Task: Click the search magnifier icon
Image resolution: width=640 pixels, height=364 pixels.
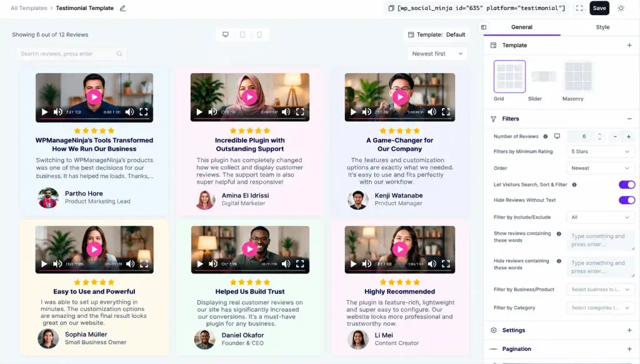Action: (x=119, y=54)
